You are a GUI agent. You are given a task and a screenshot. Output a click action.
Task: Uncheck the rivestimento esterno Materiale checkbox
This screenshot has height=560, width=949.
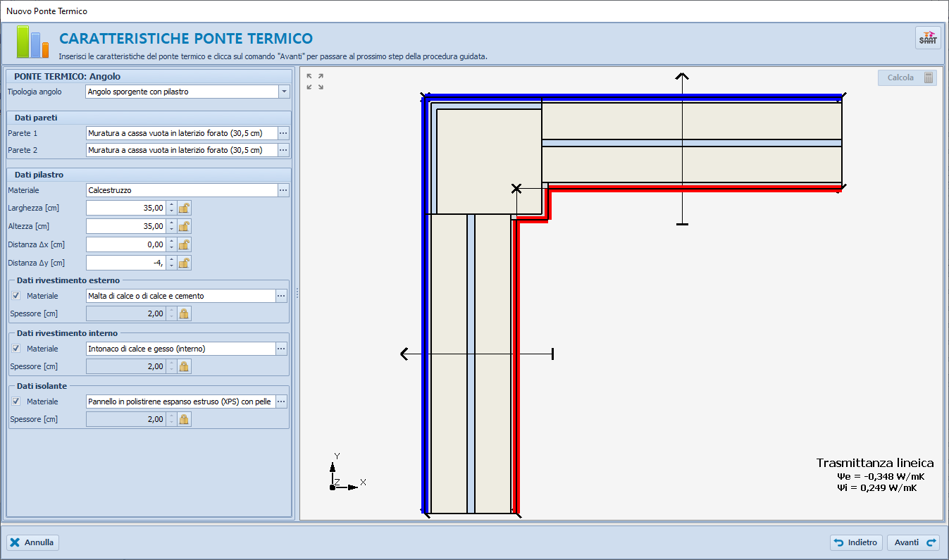[16, 296]
